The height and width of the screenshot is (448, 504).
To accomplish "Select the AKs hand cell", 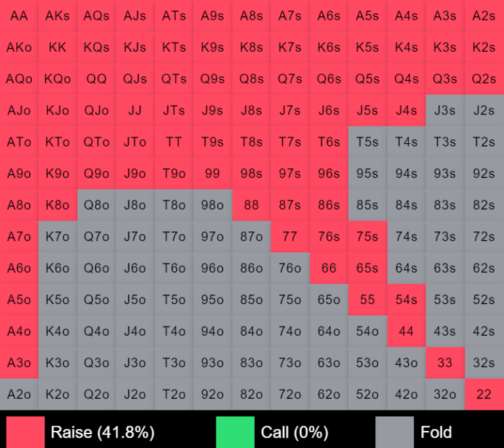I will tap(58, 16).
